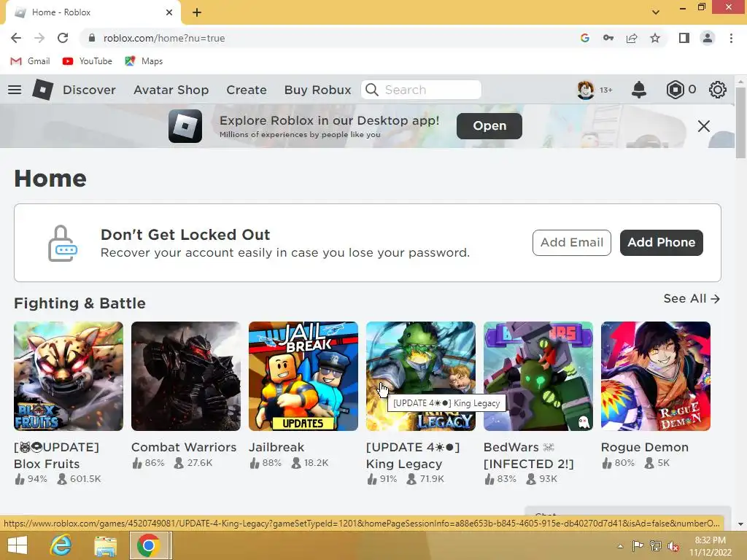Open the user avatar profile icon
The image size is (747, 560).
[x=586, y=90]
